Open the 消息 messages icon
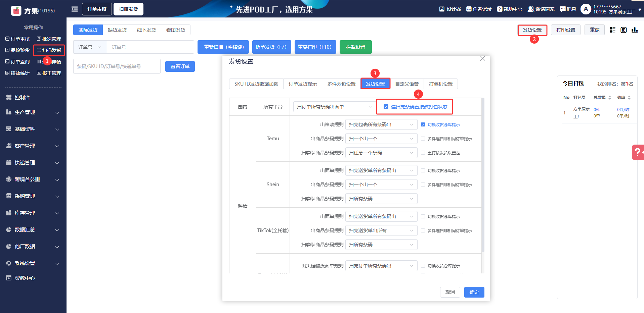Image resolution: width=644 pixels, height=313 pixels. [563, 9]
